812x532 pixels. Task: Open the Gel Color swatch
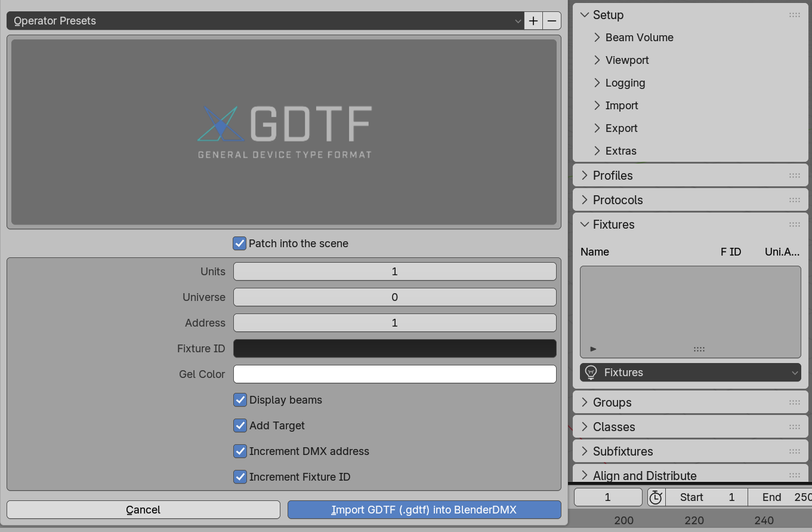[394, 374]
